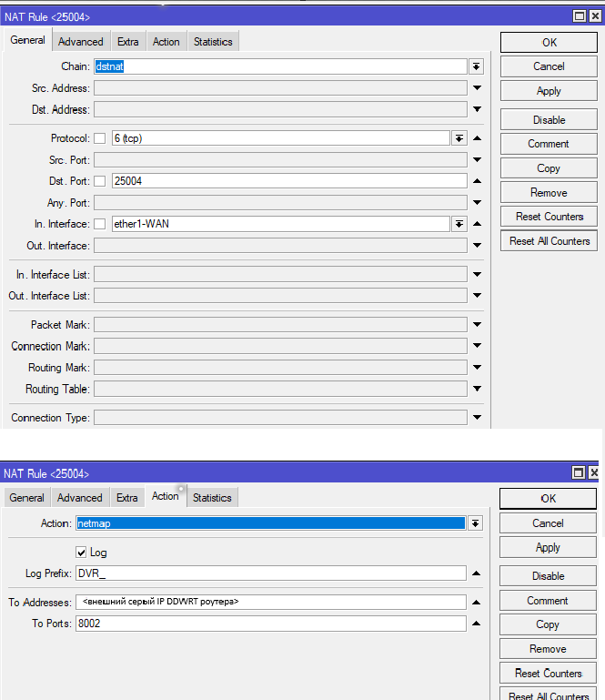605x700 pixels.
Task: Uncheck the Log checkbox
Action: pyautogui.click(x=82, y=553)
